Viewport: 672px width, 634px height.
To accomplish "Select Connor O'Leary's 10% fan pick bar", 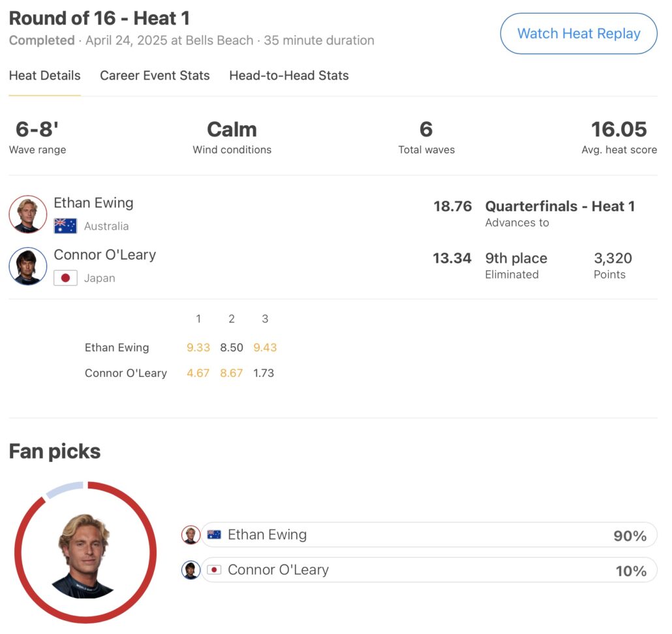I will (x=428, y=570).
